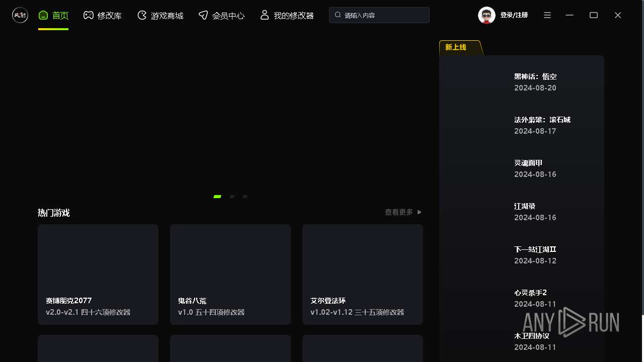Click the home icon beside 首页

click(x=43, y=15)
